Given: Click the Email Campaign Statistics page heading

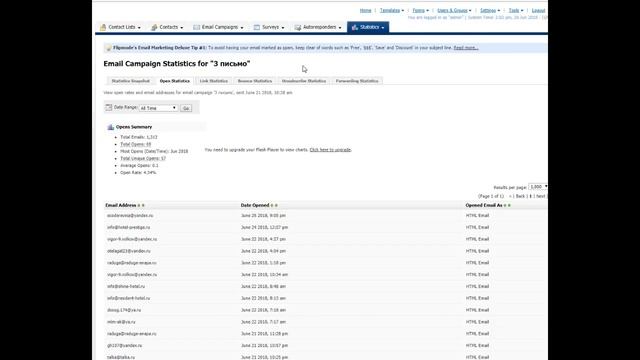Looking at the screenshot, I should 177,64.
